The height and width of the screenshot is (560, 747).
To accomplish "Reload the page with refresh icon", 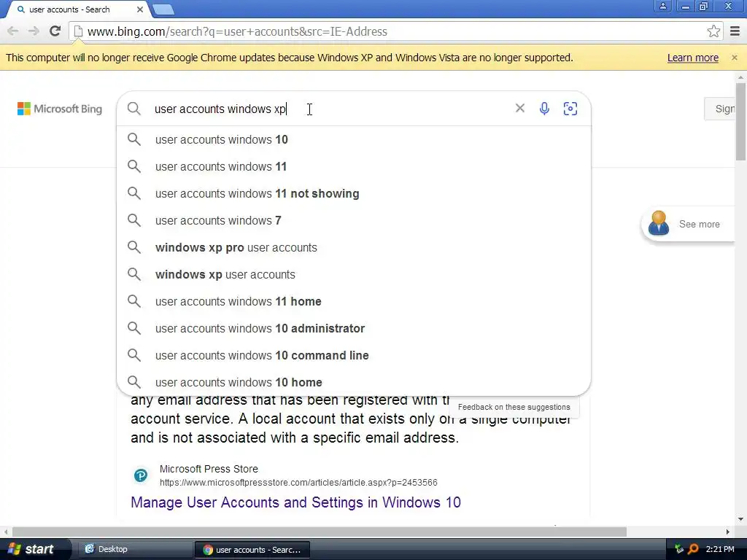I will (x=55, y=31).
